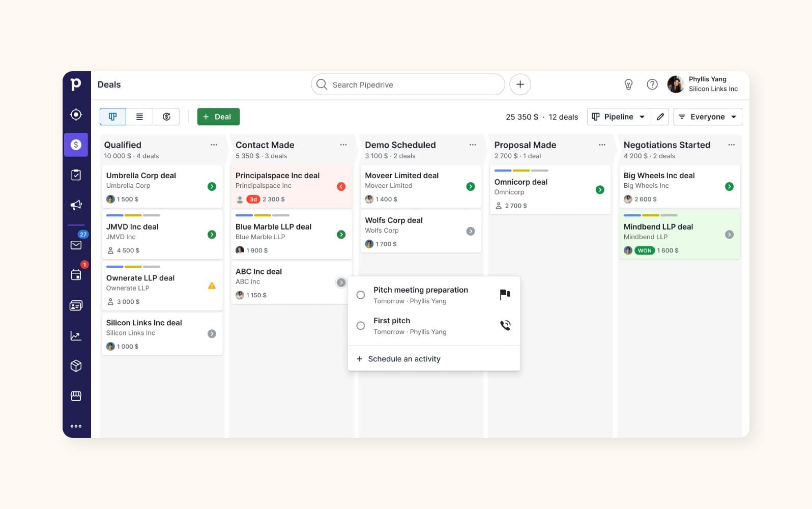Click Phyllis Yang profile avatar

click(676, 84)
